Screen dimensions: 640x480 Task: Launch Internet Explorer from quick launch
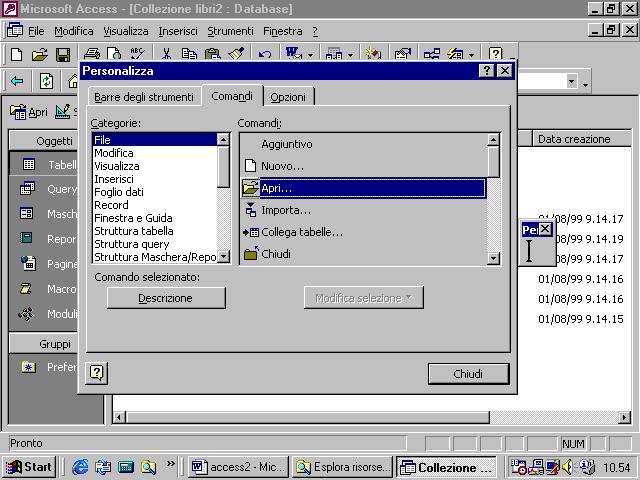click(80, 467)
